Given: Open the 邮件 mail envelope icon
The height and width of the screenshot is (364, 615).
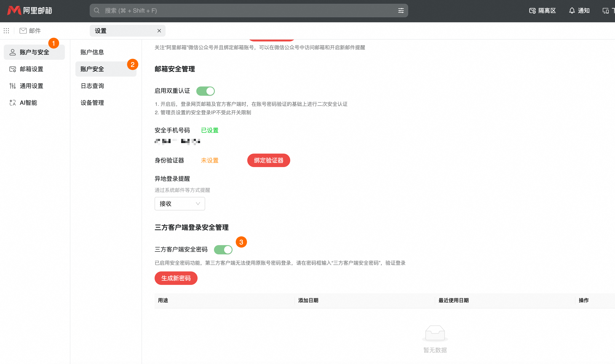Looking at the screenshot, I should (23, 31).
